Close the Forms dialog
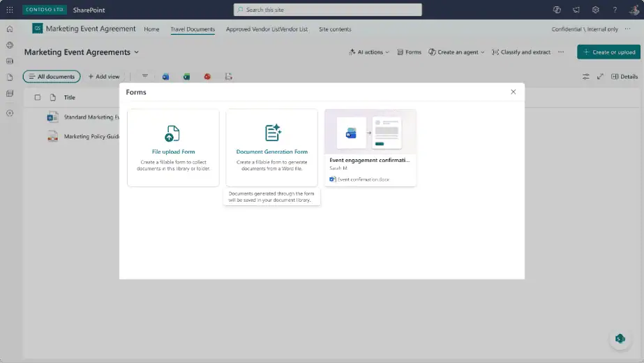 pyautogui.click(x=513, y=91)
